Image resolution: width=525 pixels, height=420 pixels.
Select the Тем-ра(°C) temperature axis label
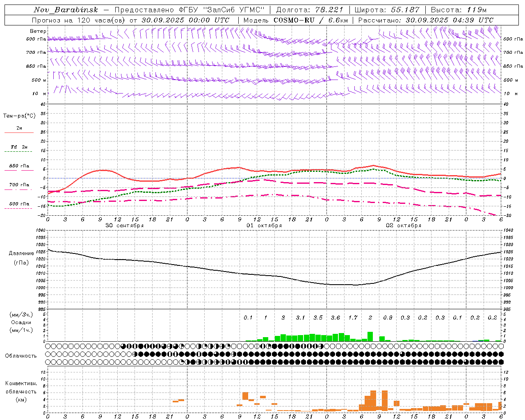click(x=19, y=116)
